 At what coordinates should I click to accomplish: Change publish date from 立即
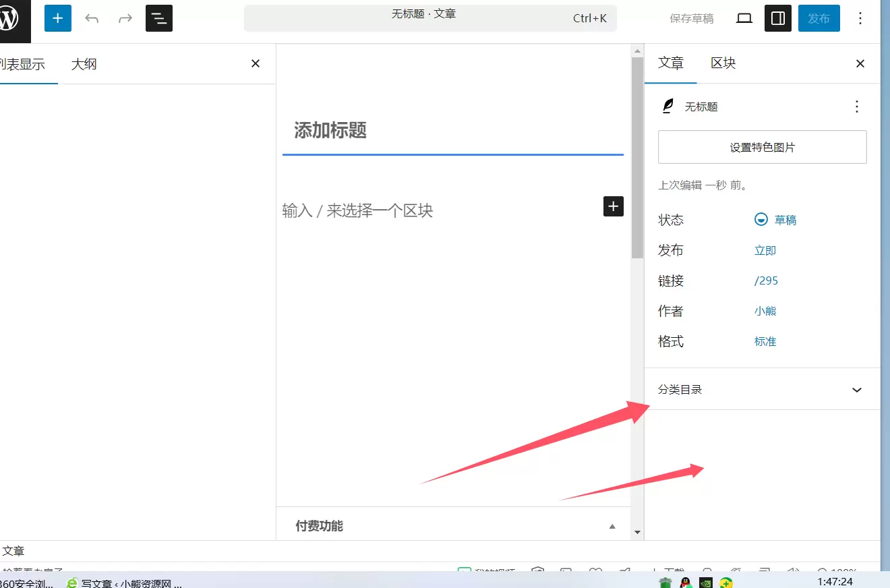(x=765, y=250)
